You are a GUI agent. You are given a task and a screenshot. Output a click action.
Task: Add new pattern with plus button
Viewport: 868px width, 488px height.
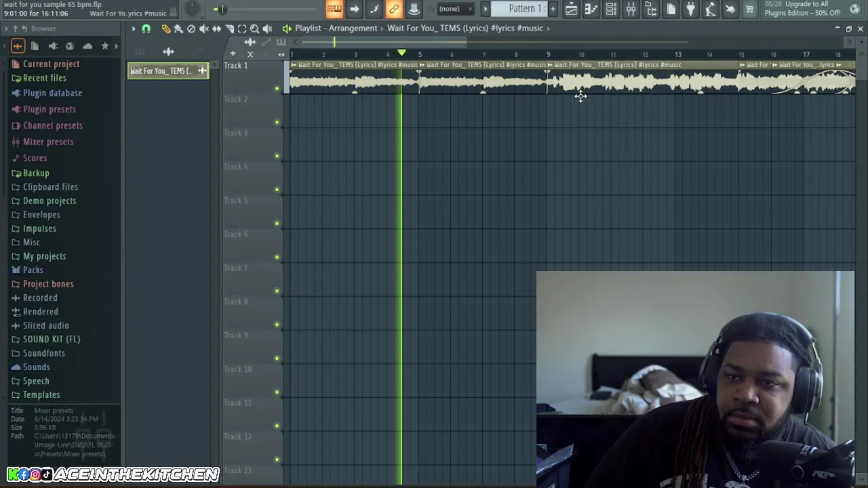tap(553, 9)
